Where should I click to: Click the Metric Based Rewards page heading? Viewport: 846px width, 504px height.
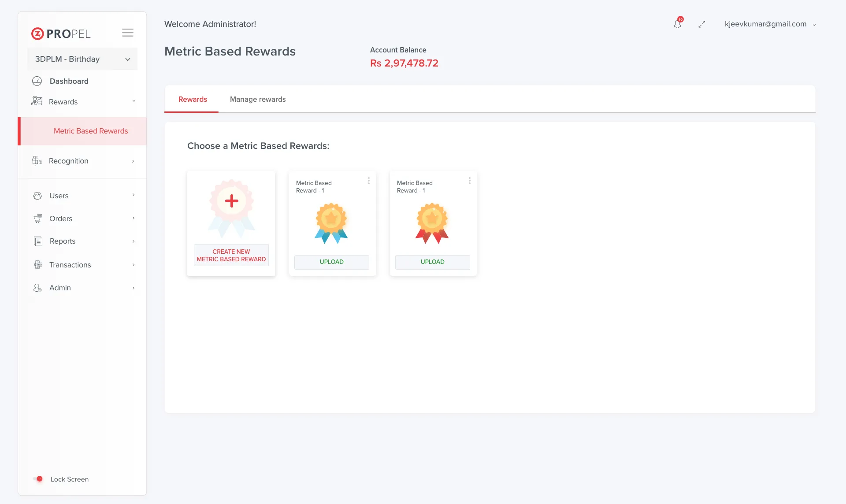point(230,52)
